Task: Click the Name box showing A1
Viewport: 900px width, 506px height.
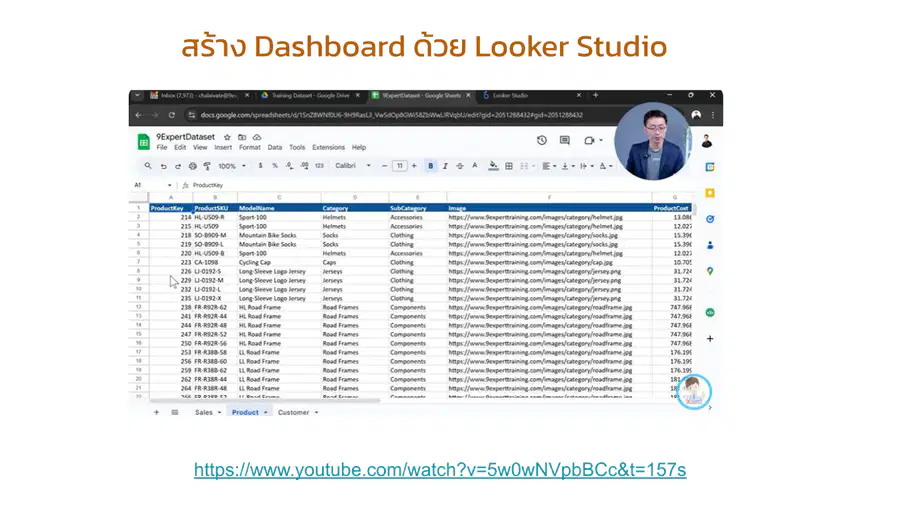Action: pyautogui.click(x=153, y=185)
